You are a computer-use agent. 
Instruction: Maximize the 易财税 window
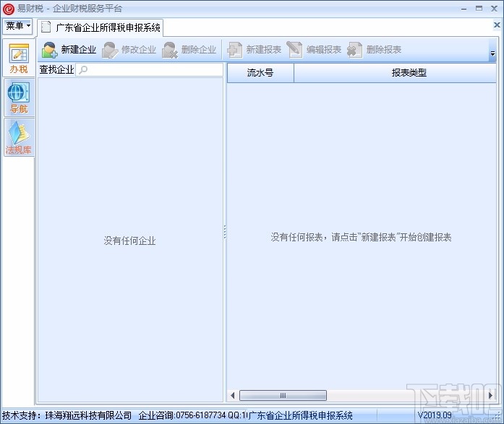click(x=479, y=9)
